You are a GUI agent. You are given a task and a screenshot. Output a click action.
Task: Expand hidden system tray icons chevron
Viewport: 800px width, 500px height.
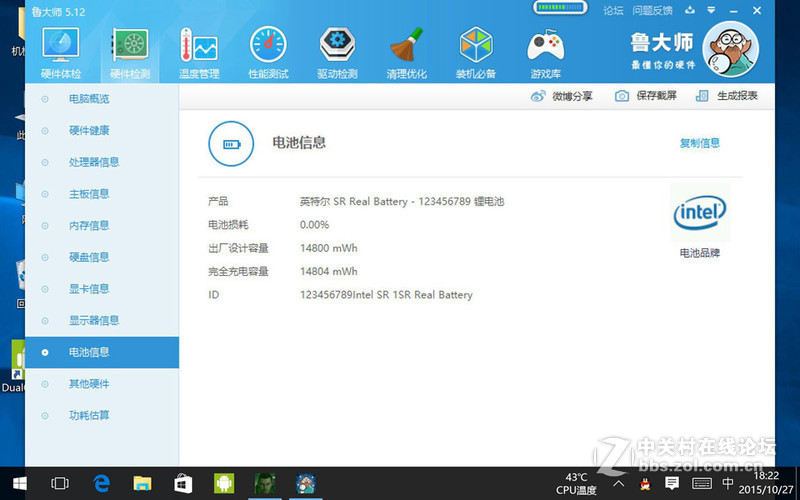pos(618,483)
